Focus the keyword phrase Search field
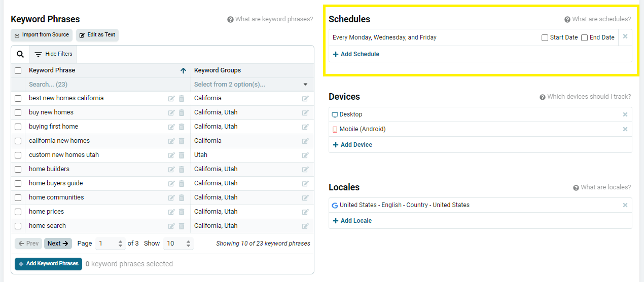The width and height of the screenshot is (644, 282). (x=108, y=85)
